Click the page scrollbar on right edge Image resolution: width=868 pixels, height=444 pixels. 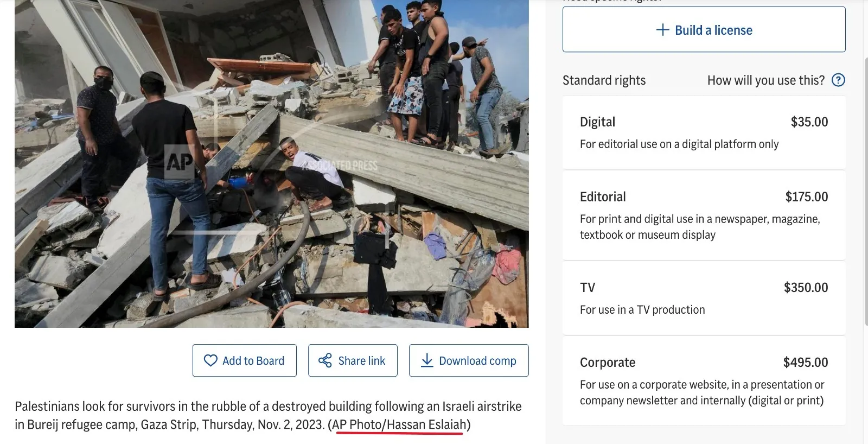pos(865,163)
